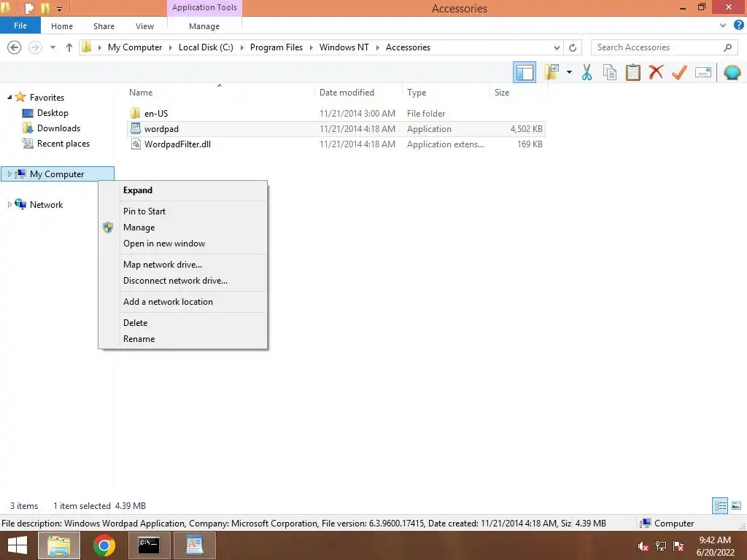
Task: Choose Disconnect network drive...
Action: click(x=183, y=281)
